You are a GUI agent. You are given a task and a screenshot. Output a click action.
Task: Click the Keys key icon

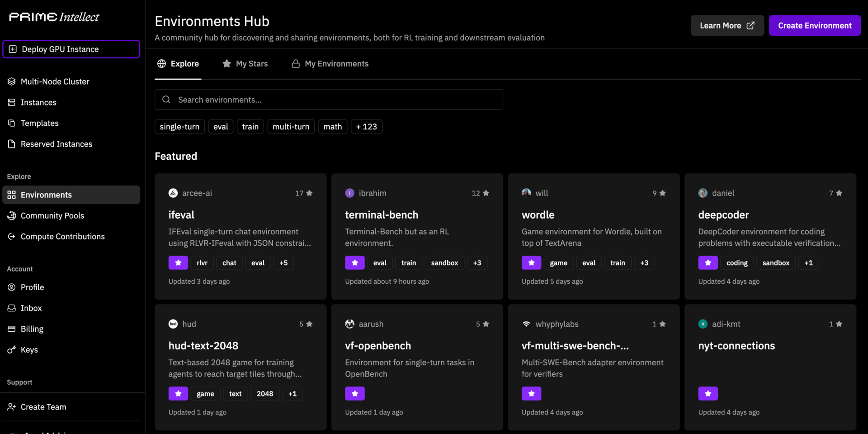tap(12, 349)
